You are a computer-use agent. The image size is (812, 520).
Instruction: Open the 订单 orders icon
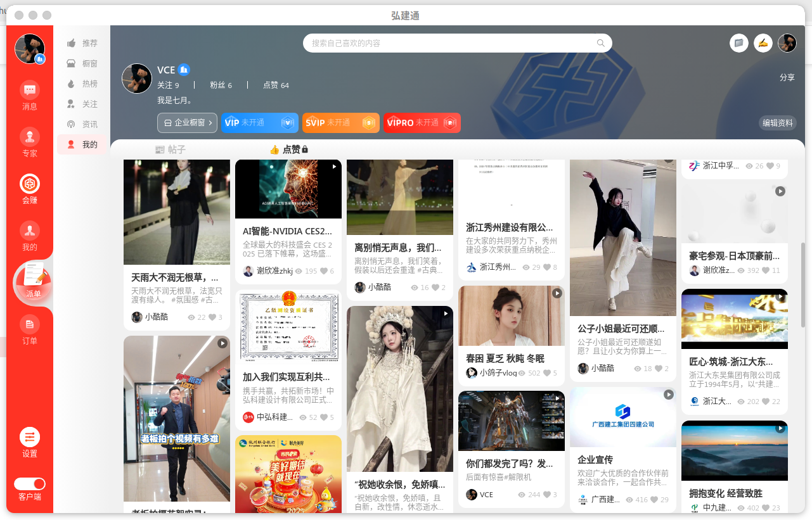point(30,325)
